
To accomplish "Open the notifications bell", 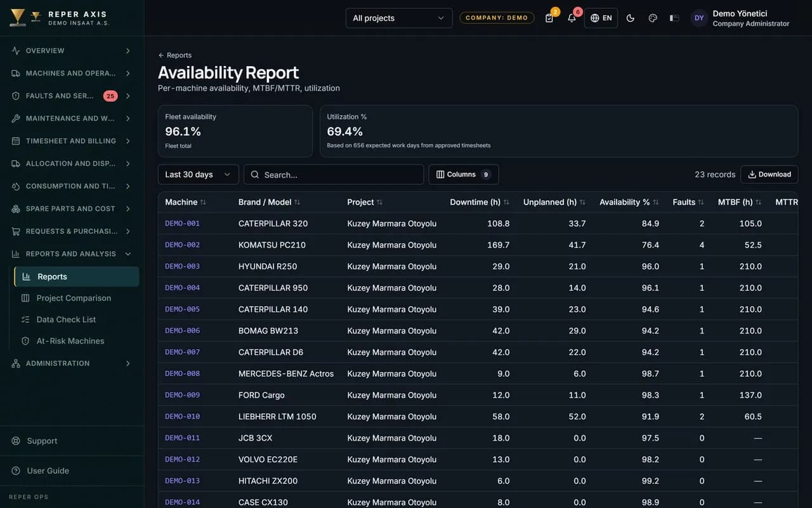I will click(572, 18).
